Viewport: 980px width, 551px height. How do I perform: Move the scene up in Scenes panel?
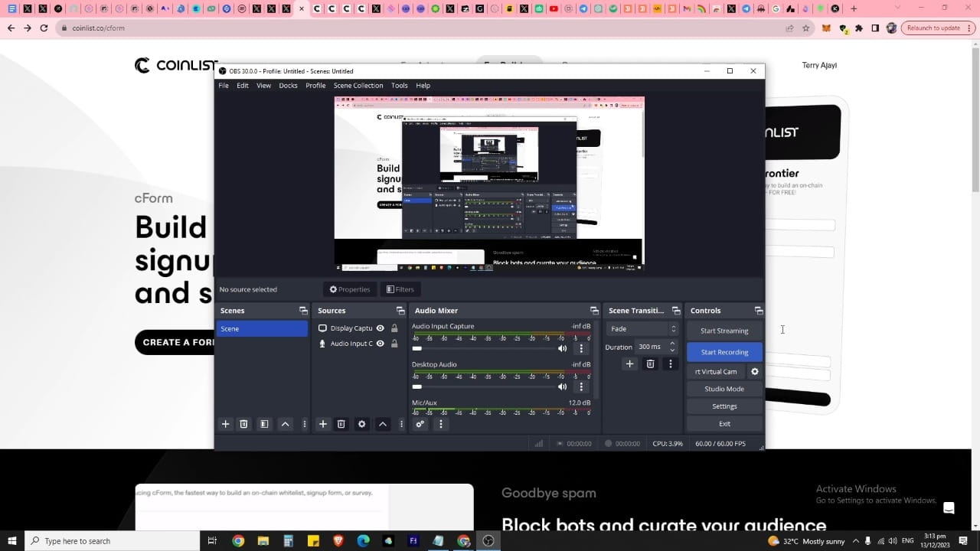click(x=285, y=424)
